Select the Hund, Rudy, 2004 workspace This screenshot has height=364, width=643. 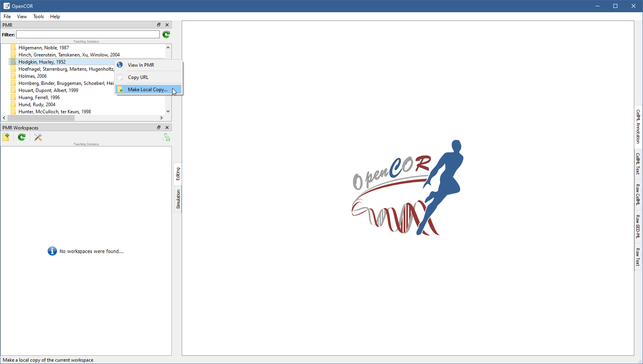pos(37,105)
